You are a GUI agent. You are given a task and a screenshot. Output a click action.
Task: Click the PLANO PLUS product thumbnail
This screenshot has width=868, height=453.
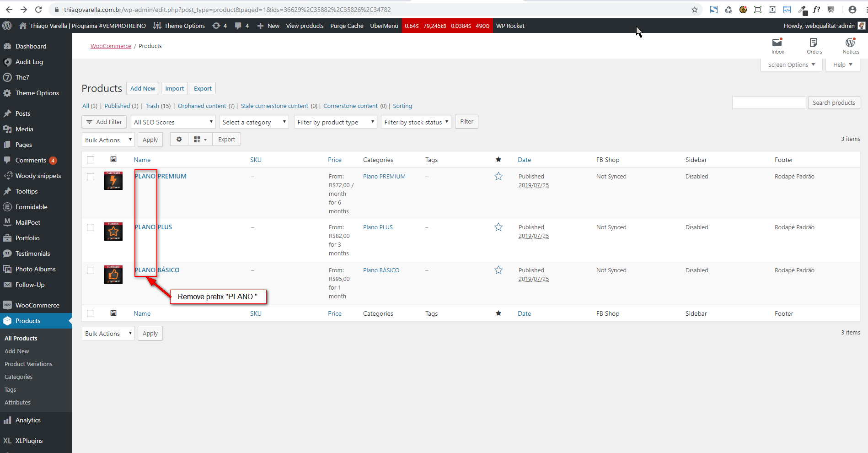pyautogui.click(x=113, y=232)
